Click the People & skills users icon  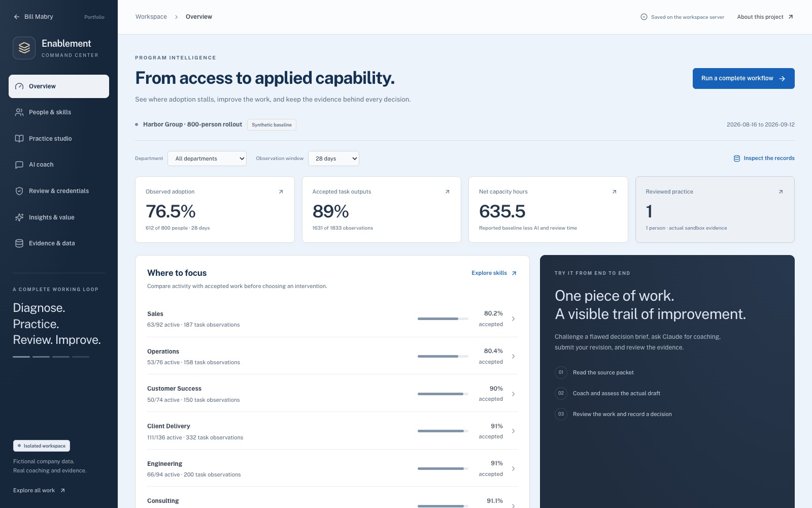19,112
